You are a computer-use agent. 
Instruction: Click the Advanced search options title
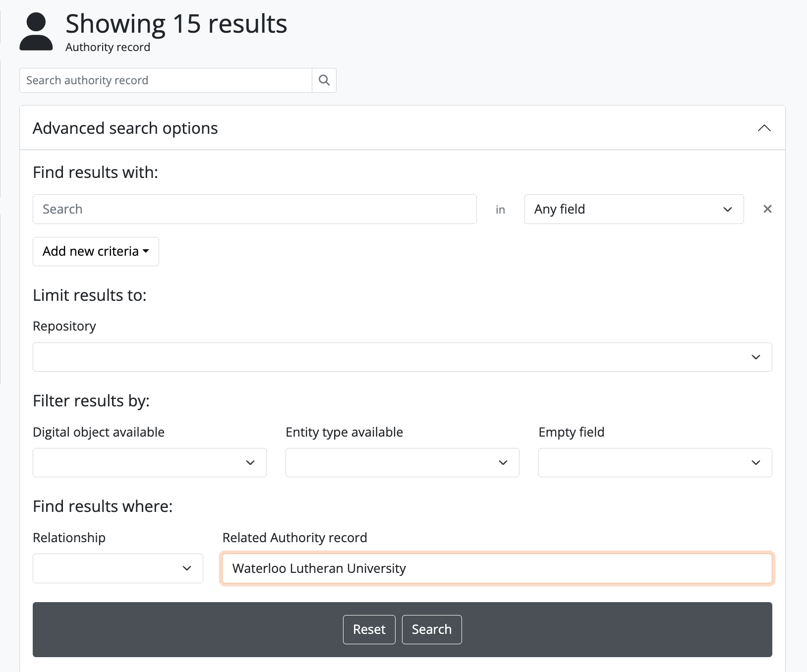point(125,128)
